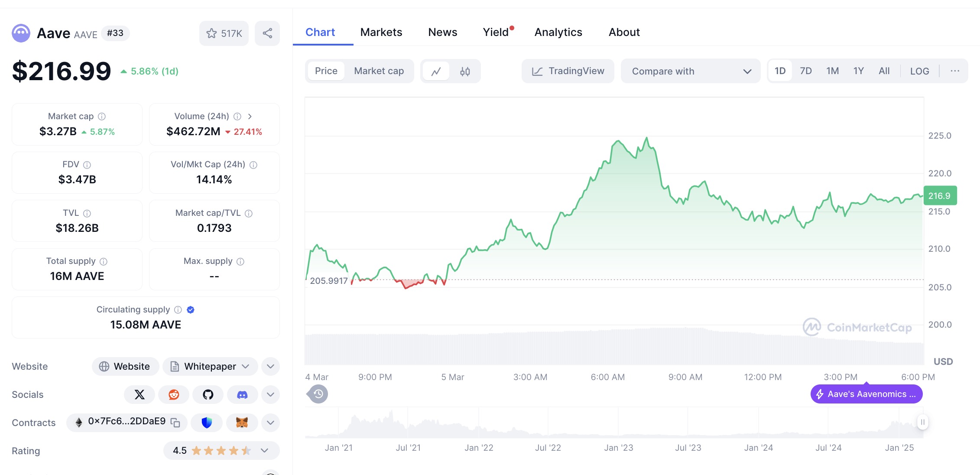The width and height of the screenshot is (980, 475).
Task: Click the TVL info icon
Action: tap(87, 213)
